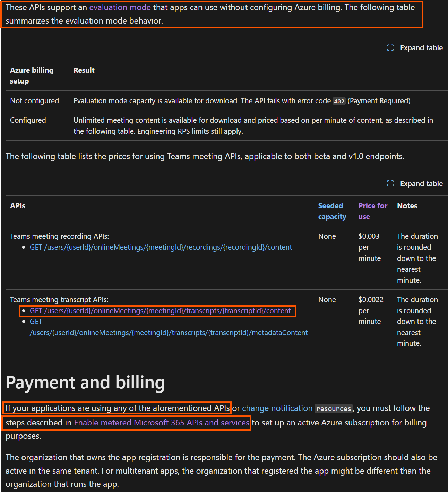Select the Payment and billing heading
The image size is (448, 492).
coord(85,383)
